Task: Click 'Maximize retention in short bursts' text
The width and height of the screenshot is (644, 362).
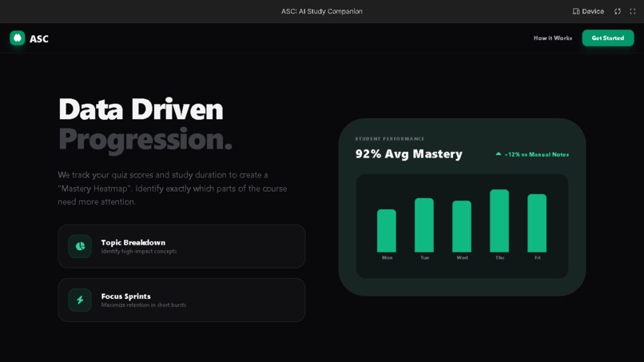Action: point(143,305)
